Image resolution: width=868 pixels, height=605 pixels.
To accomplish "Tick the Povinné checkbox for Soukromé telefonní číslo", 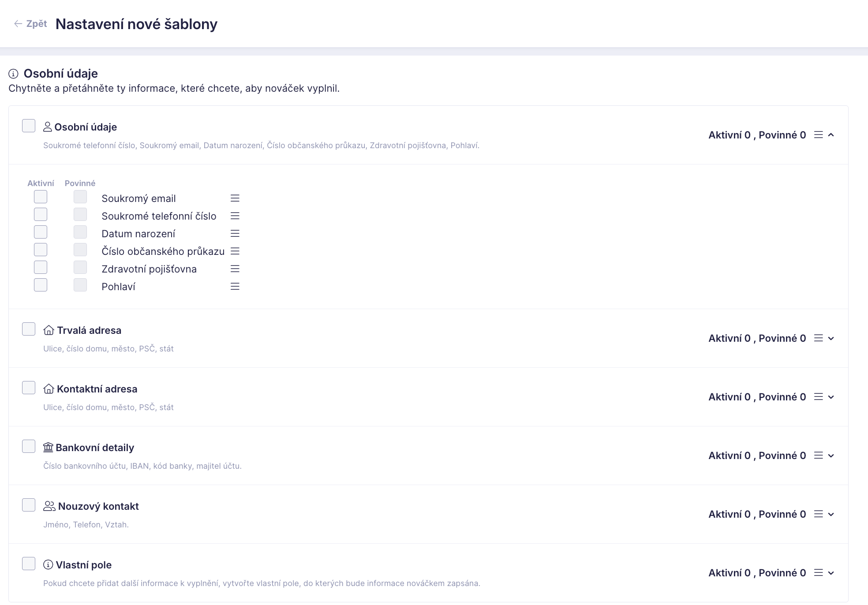I will 80,214.
